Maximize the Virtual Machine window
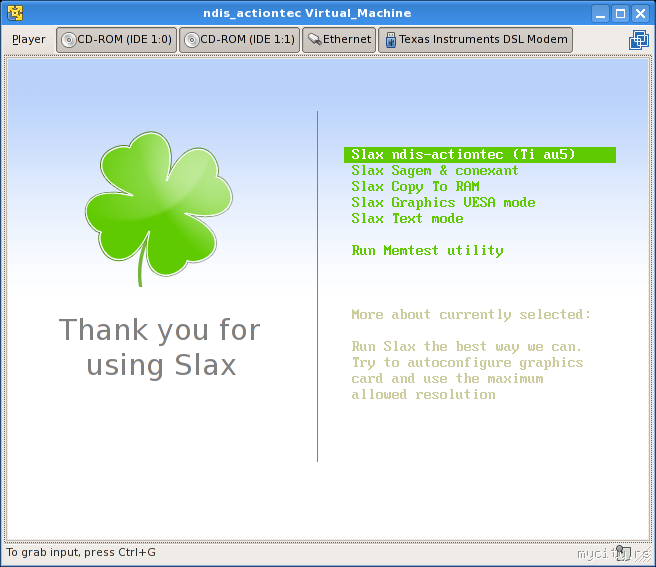This screenshot has height=567, width=656. tap(620, 14)
